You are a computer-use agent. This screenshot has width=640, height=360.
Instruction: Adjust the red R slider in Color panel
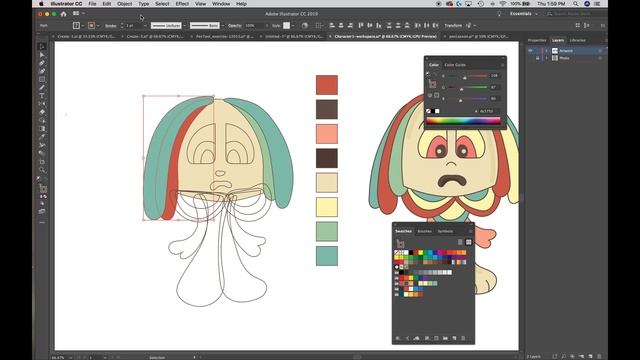[464, 77]
